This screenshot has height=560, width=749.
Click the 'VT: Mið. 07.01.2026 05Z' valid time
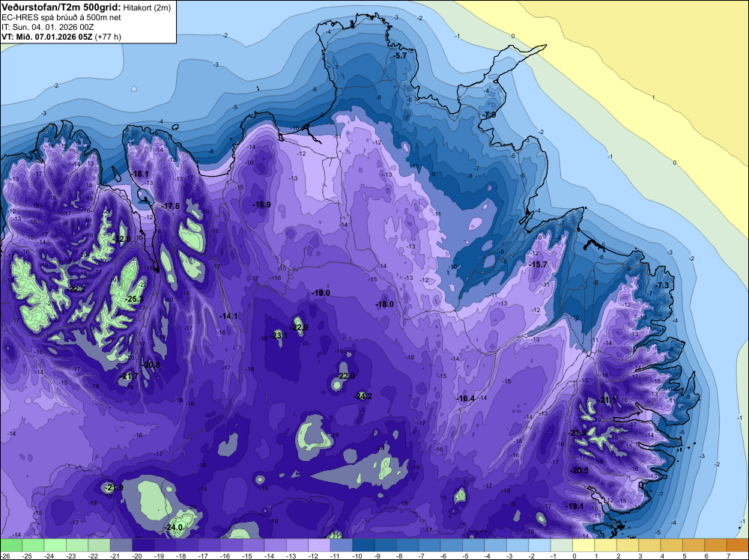pos(47,37)
